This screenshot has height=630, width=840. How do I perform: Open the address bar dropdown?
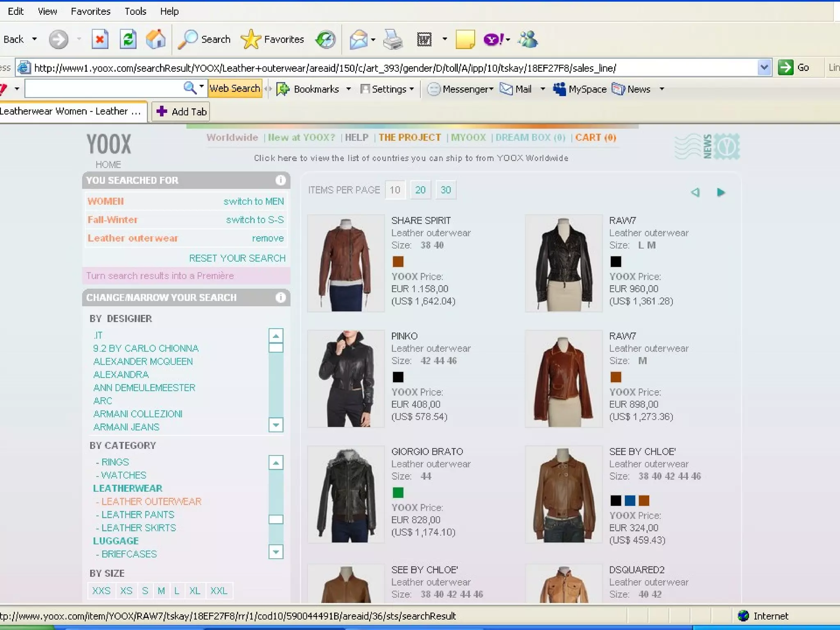764,68
